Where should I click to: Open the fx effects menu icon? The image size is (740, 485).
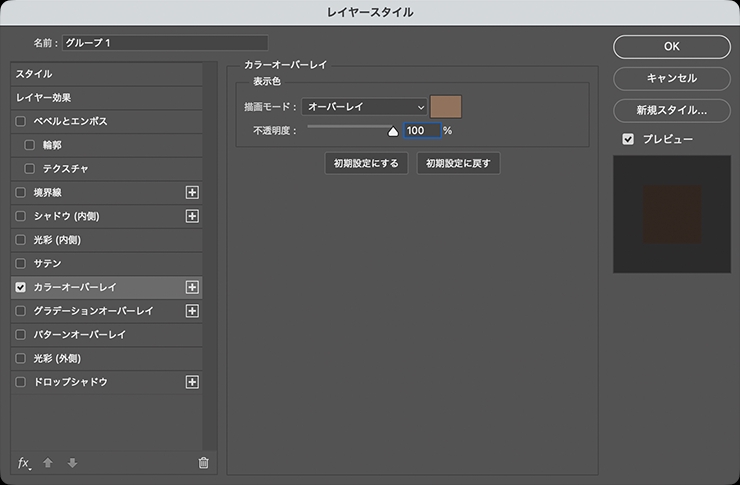coord(25,462)
